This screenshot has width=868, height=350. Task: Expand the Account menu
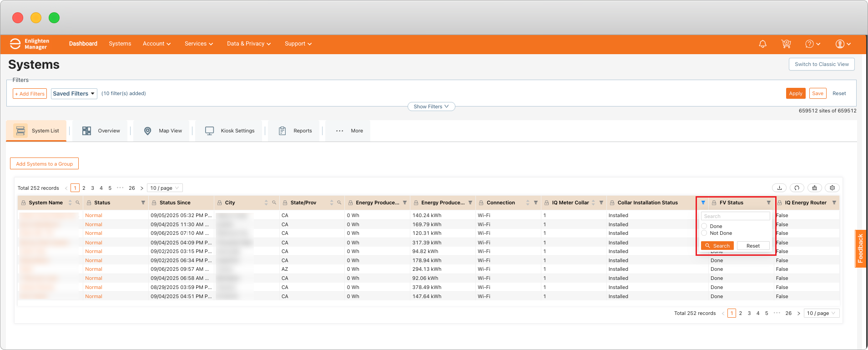tap(156, 44)
